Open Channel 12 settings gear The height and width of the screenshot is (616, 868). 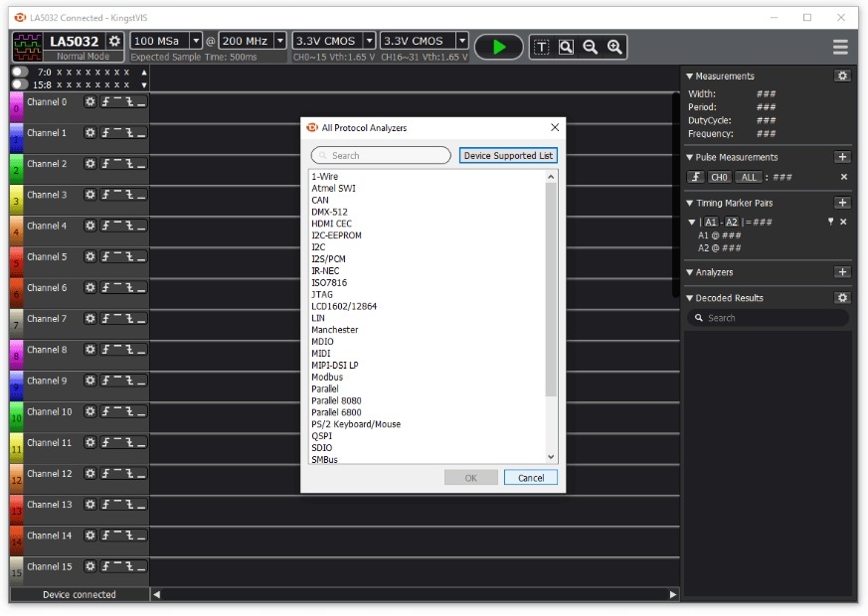tap(89, 473)
